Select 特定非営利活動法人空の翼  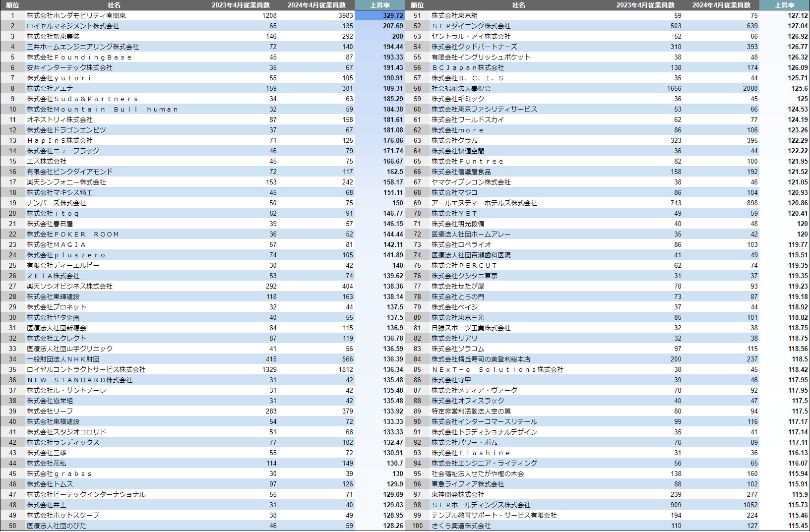[x=471, y=411]
